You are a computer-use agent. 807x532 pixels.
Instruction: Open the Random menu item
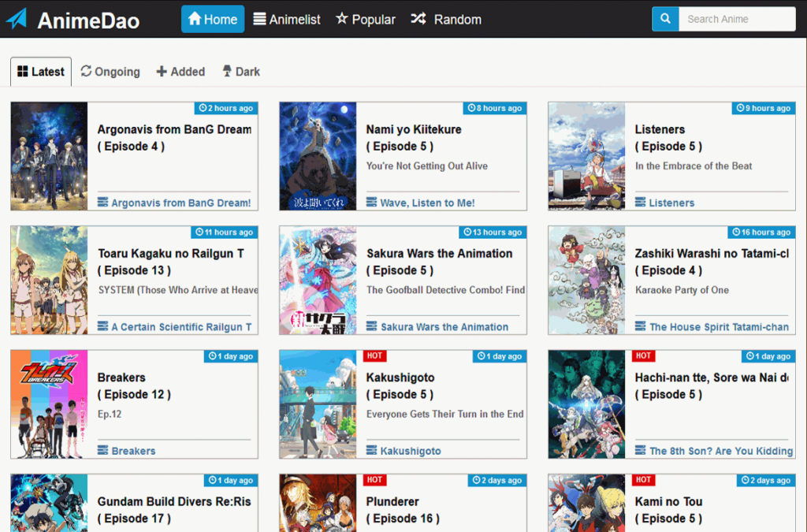[446, 19]
